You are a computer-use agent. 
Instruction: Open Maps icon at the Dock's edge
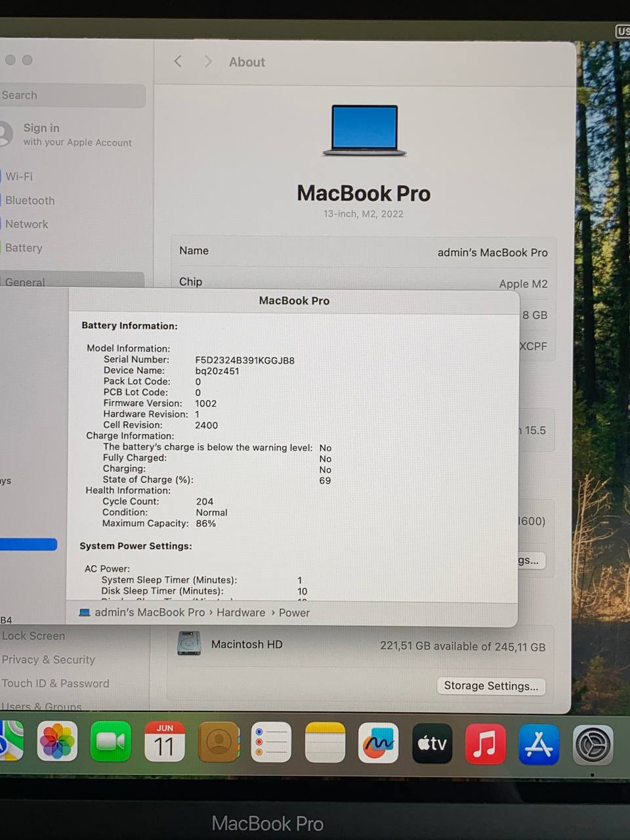[11, 741]
